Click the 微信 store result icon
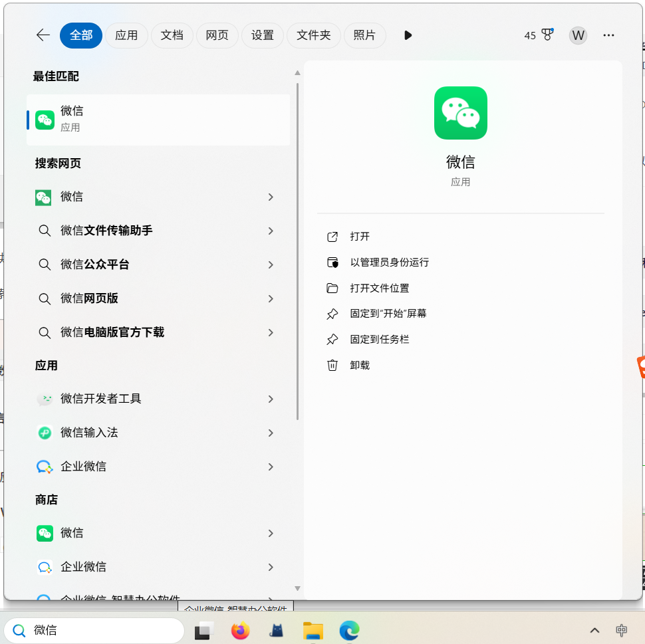The height and width of the screenshot is (644, 645). 45,534
